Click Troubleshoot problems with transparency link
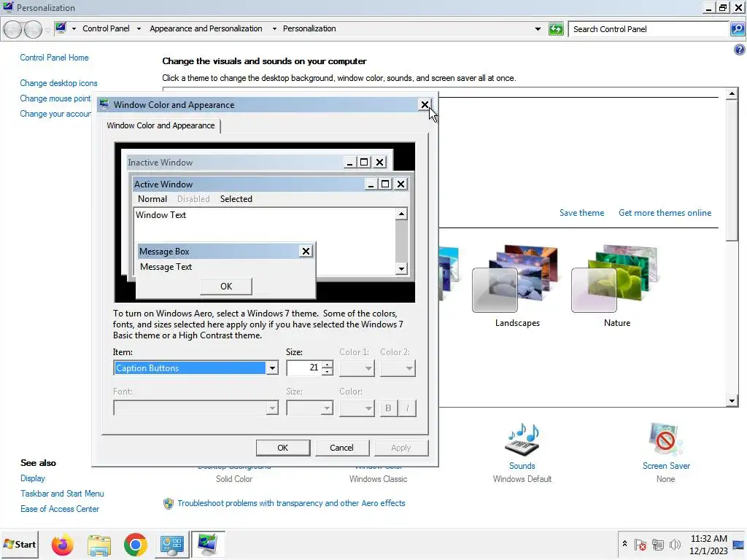This screenshot has width=747, height=560. [291, 503]
